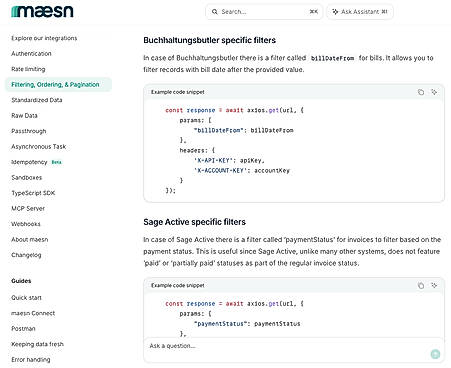Go to Sandboxes page
The width and height of the screenshot is (451, 368).
[x=27, y=177]
